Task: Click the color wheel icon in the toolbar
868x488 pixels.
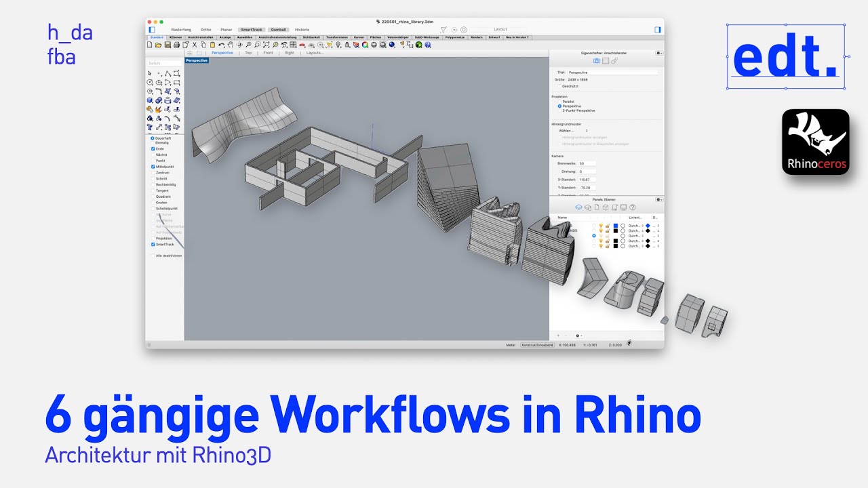Action: [365, 45]
